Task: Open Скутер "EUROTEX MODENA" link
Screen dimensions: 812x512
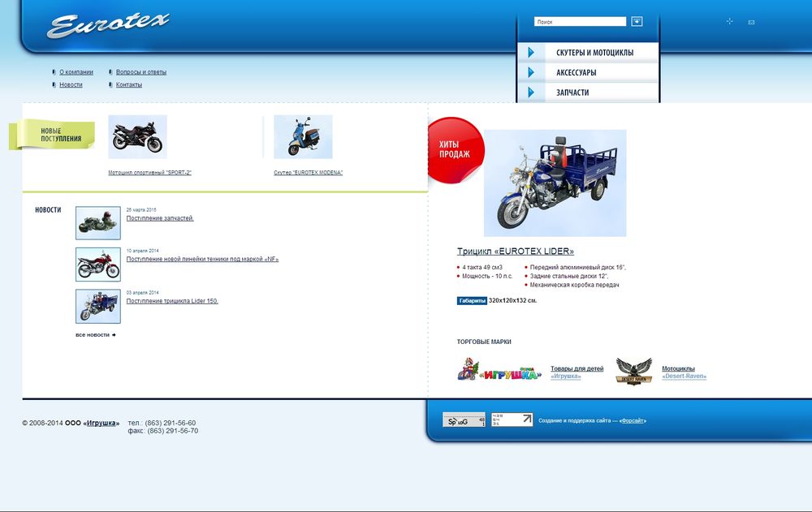Action: [x=308, y=172]
